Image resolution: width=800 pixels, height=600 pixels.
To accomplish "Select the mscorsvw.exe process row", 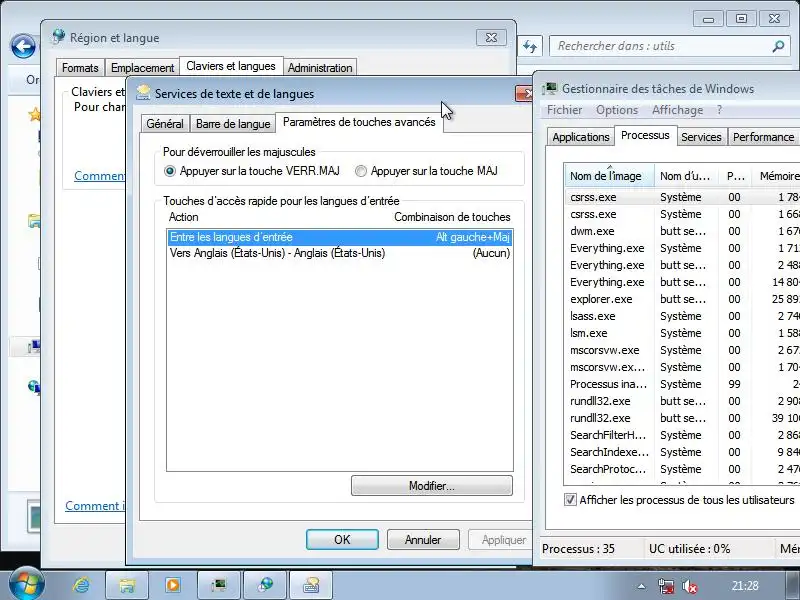I will 683,350.
